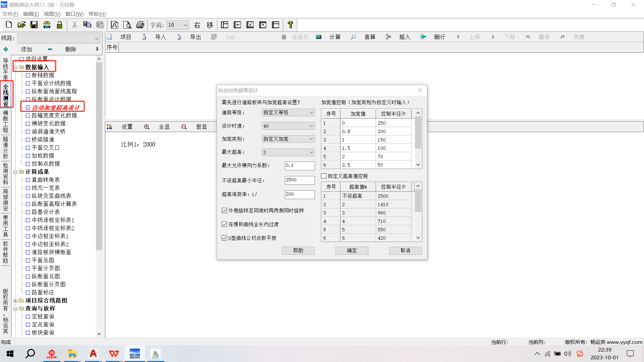This screenshot has height=362, width=644.
Task: Open the 视图(V) menu
Action: click(52, 14)
